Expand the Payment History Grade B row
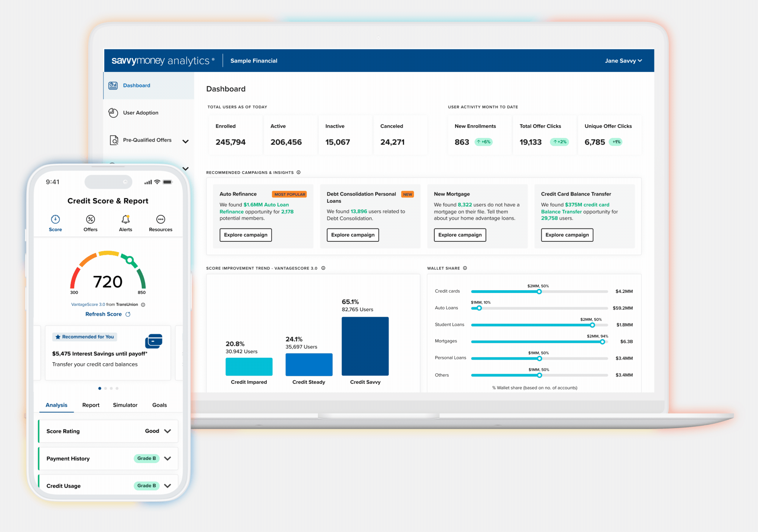Image resolution: width=758 pixels, height=532 pixels. (168, 458)
